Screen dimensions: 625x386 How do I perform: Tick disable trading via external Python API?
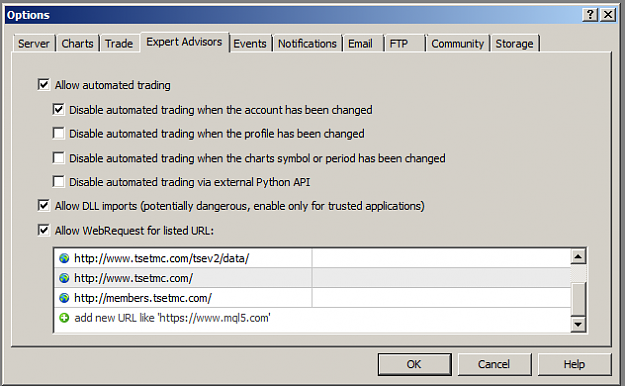point(58,182)
